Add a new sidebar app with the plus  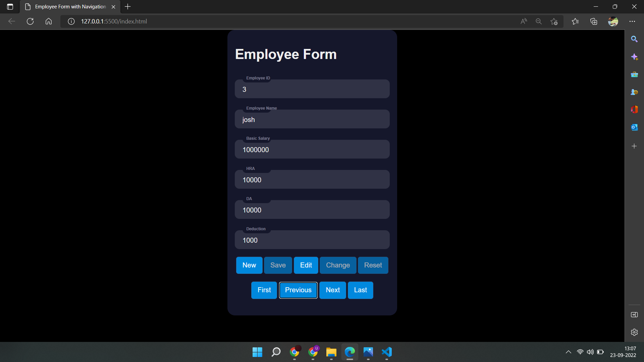(x=634, y=146)
